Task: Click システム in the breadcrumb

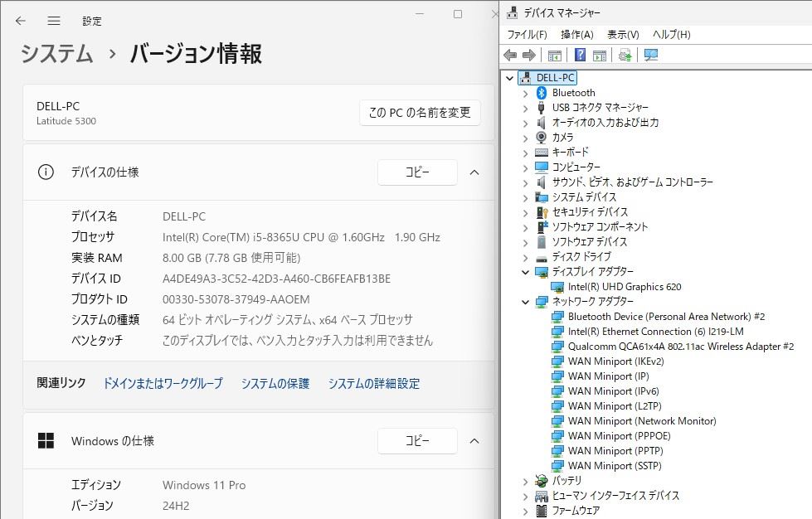Action: pos(57,54)
